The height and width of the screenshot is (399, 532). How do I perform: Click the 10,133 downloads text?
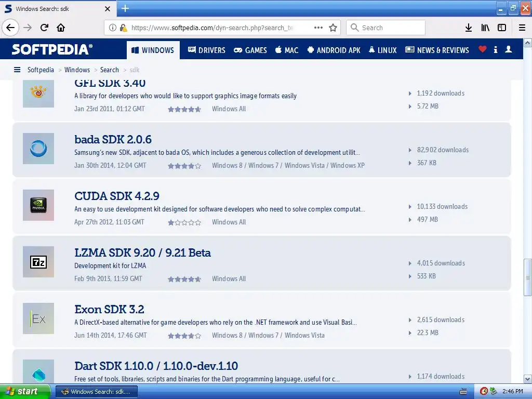coord(442,207)
